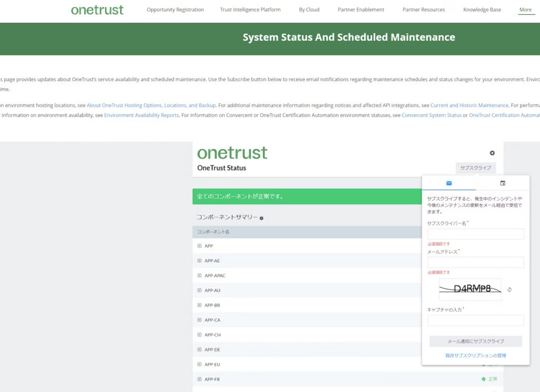Open the Opportunity Registration menu

[175, 9]
